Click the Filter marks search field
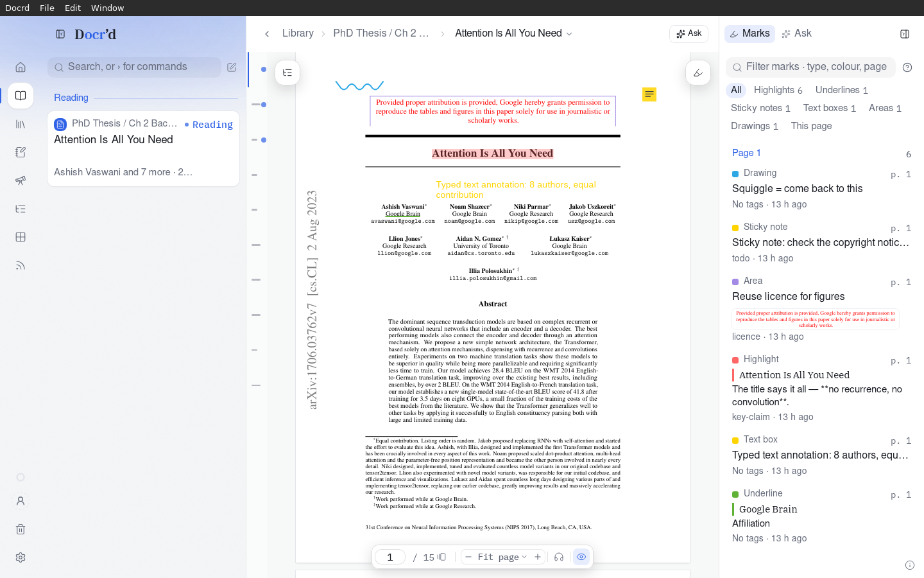Image resolution: width=924 pixels, height=578 pixels. [x=811, y=67]
